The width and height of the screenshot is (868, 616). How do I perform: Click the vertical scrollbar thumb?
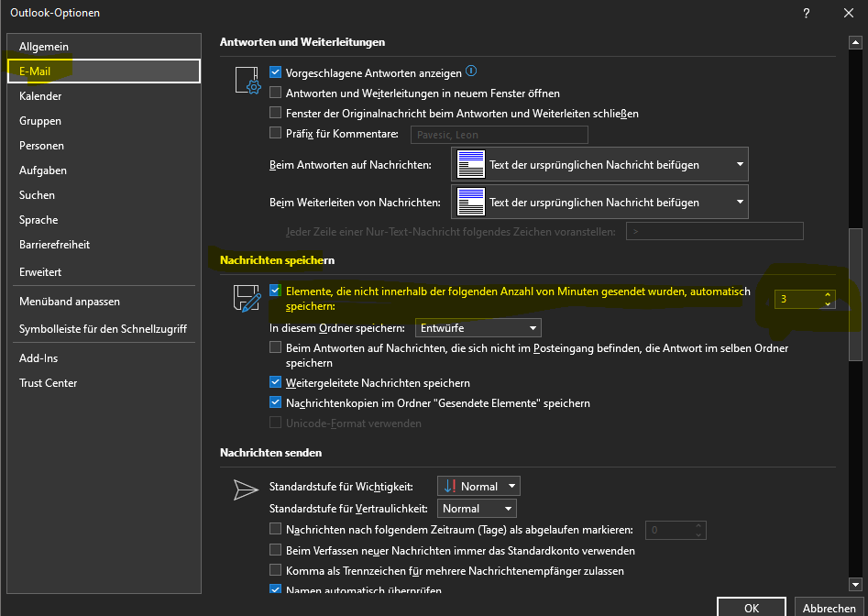click(855, 294)
